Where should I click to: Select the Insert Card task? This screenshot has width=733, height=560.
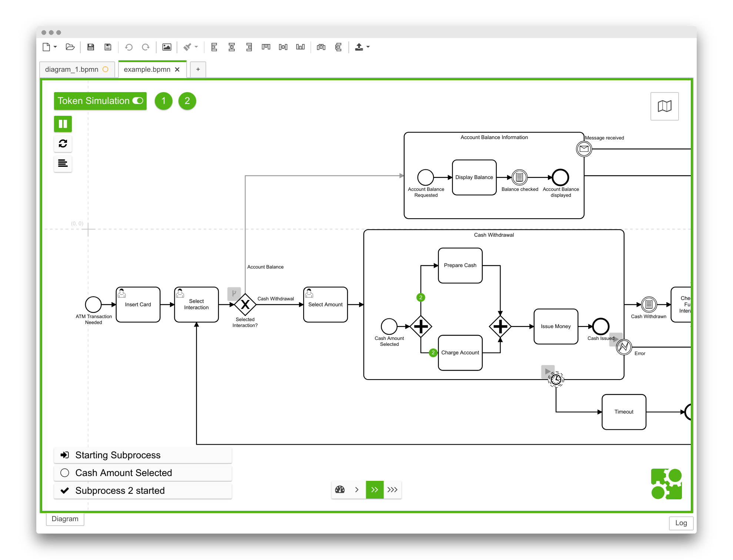point(138,304)
